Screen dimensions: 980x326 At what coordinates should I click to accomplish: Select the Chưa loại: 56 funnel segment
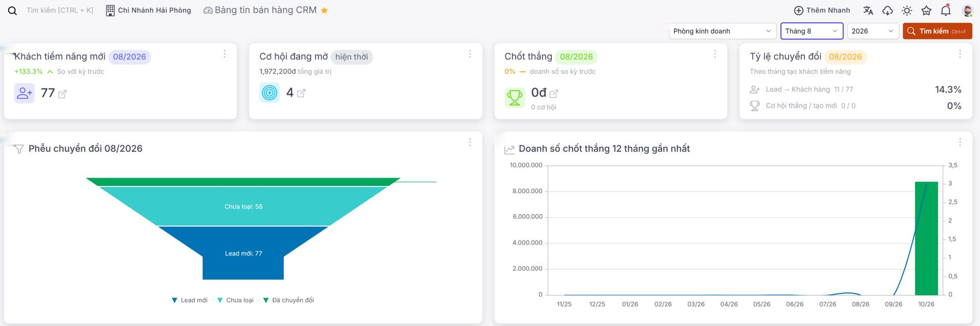click(x=243, y=206)
